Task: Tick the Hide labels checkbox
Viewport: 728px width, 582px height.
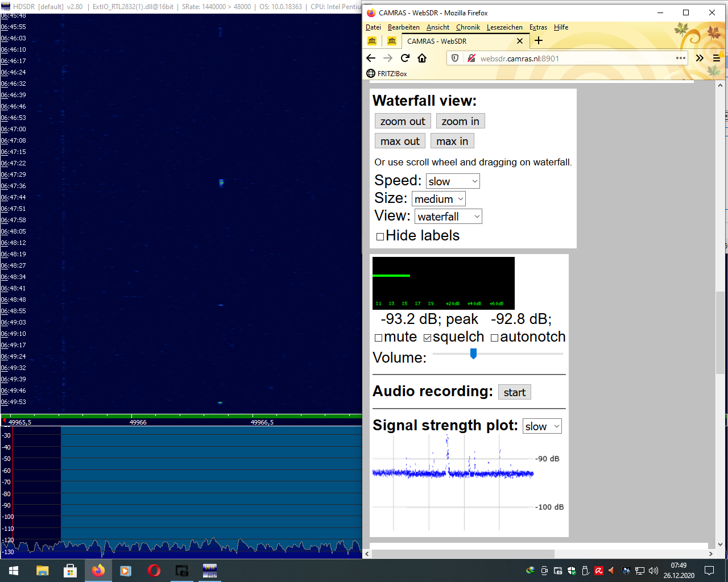Action: [x=380, y=236]
